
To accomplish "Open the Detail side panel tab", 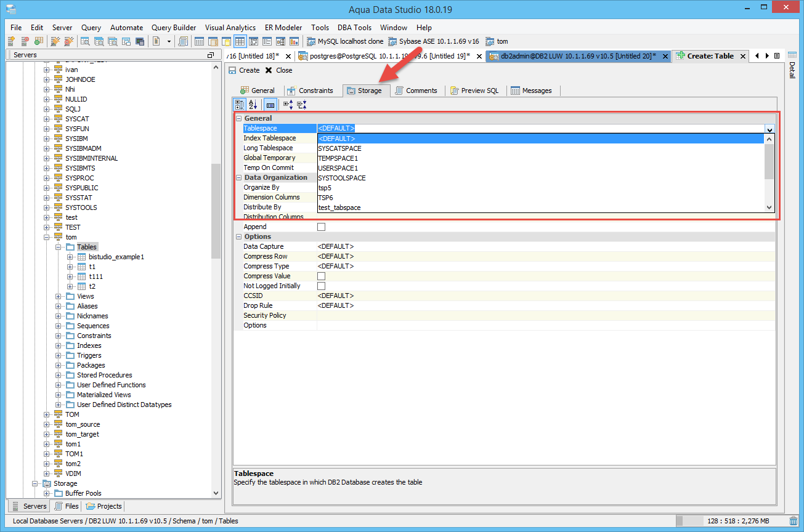I will (x=792, y=64).
